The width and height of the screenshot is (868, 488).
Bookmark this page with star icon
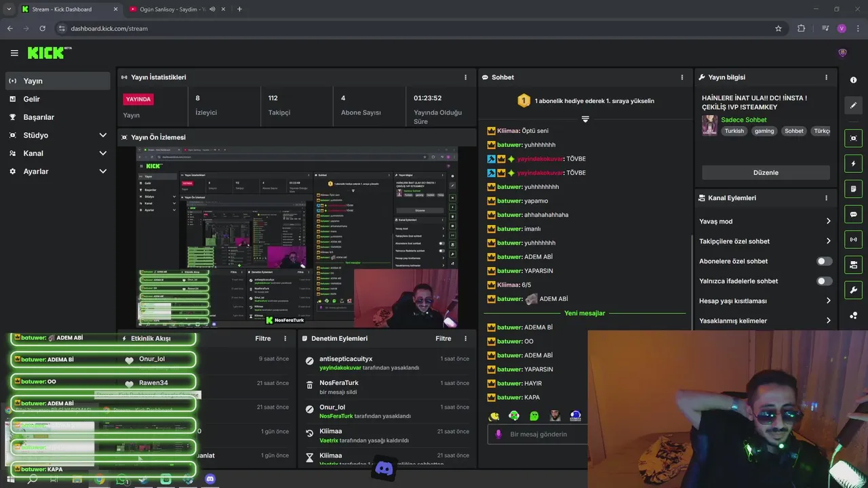[x=778, y=28]
